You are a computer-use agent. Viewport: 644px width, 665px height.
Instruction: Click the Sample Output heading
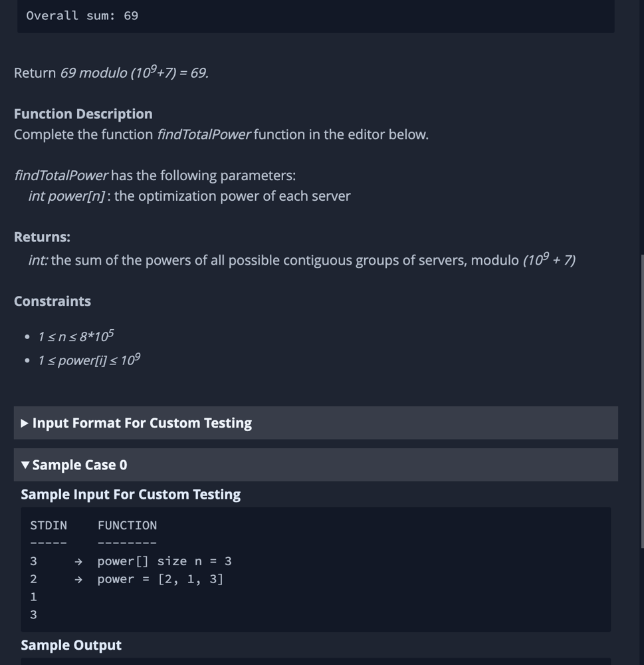point(71,645)
